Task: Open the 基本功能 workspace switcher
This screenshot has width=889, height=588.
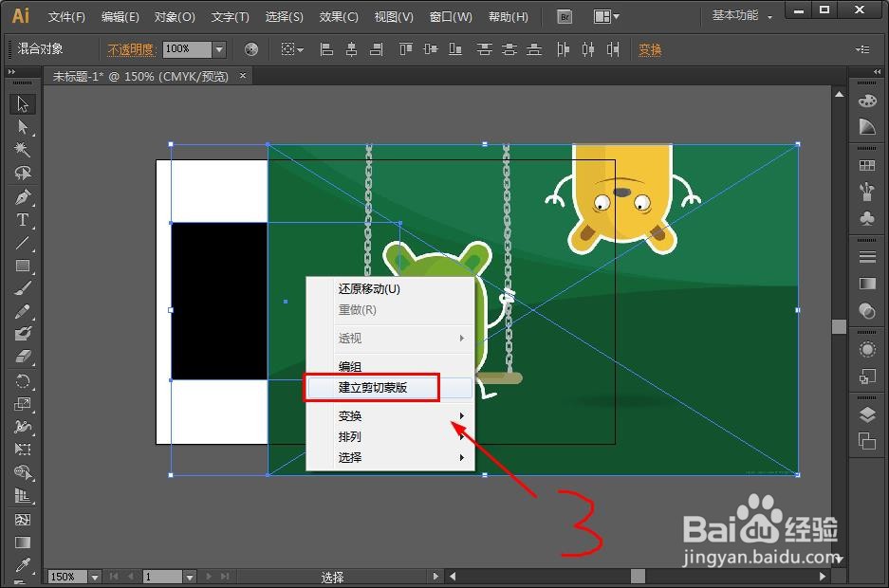Action: (x=742, y=16)
